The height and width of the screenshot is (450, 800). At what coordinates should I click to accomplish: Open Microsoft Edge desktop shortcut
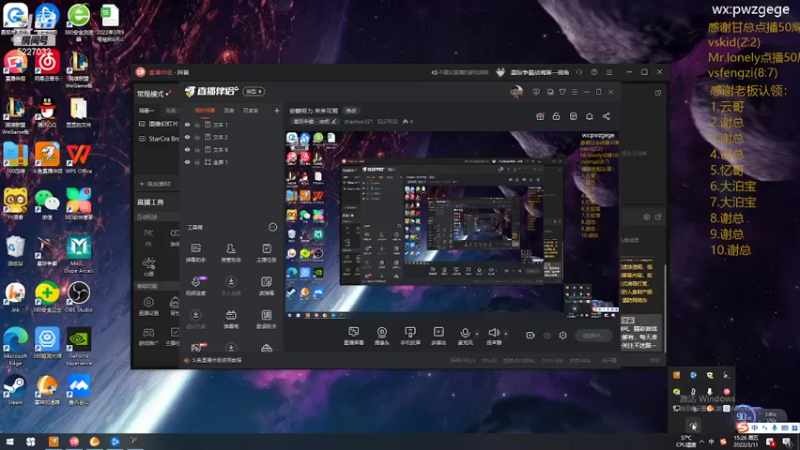(15, 346)
